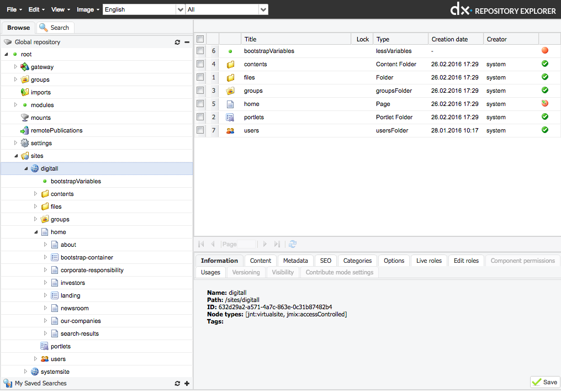Collapse the digitall tree node

tap(26, 168)
